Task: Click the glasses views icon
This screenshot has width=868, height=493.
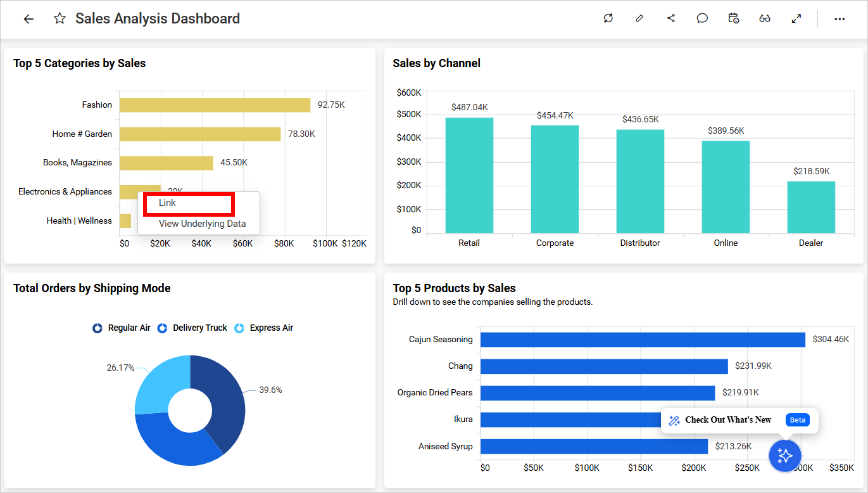Action: tap(765, 18)
